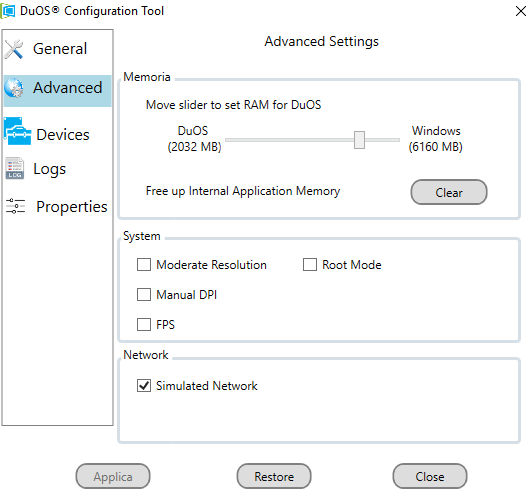Uncheck the Simulated Network checkbox
The image size is (532, 494).
[x=144, y=385]
